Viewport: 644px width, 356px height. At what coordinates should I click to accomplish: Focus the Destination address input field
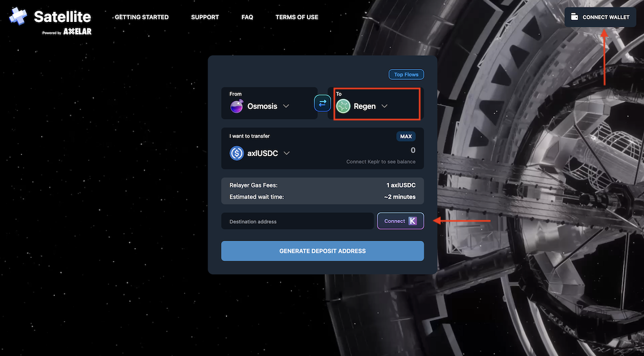pyautogui.click(x=297, y=221)
